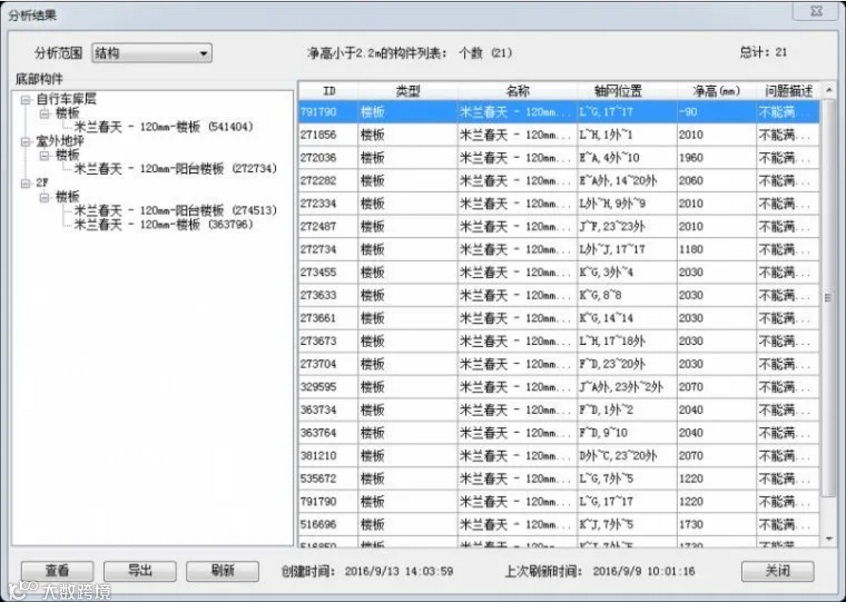Select row with ID 272734
Image resolution: width=848 pixels, height=608 pixels.
click(559, 249)
